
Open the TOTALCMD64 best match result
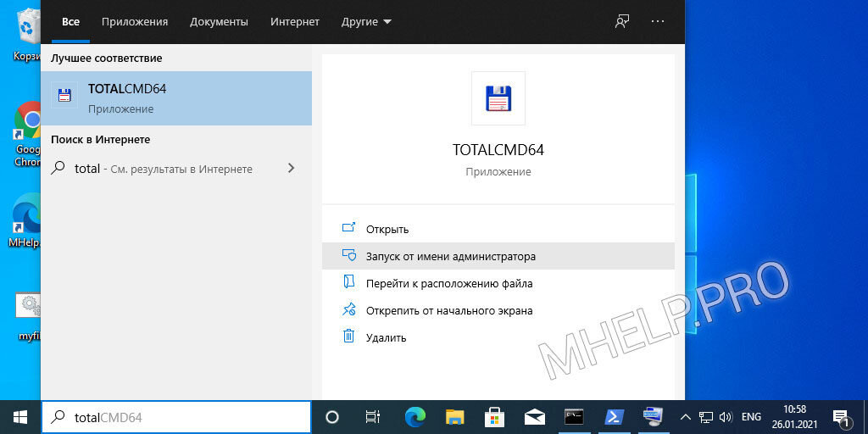(x=176, y=98)
